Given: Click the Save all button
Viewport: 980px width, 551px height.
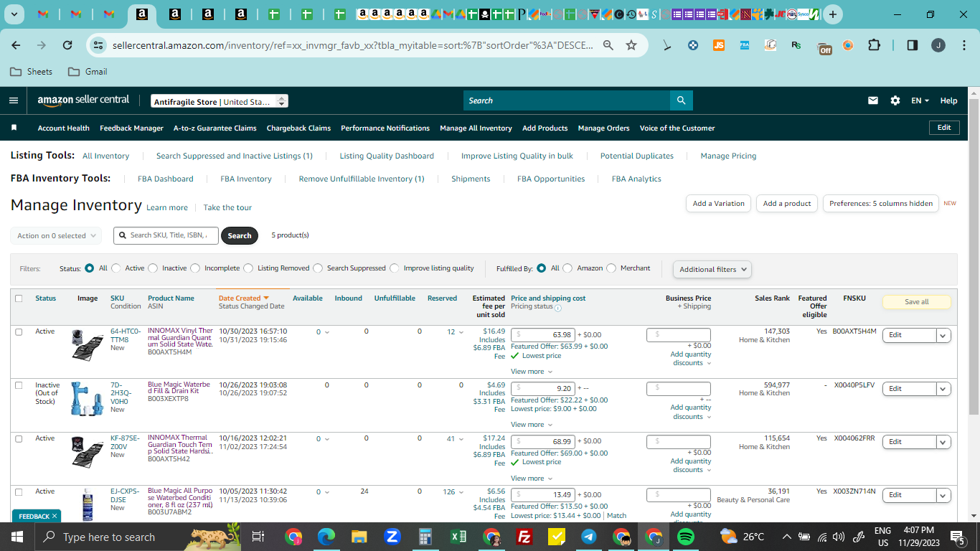Looking at the screenshot, I should pos(916,302).
